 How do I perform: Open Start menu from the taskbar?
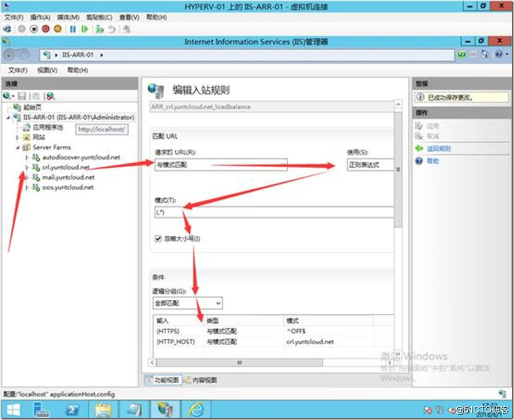pos(13,410)
